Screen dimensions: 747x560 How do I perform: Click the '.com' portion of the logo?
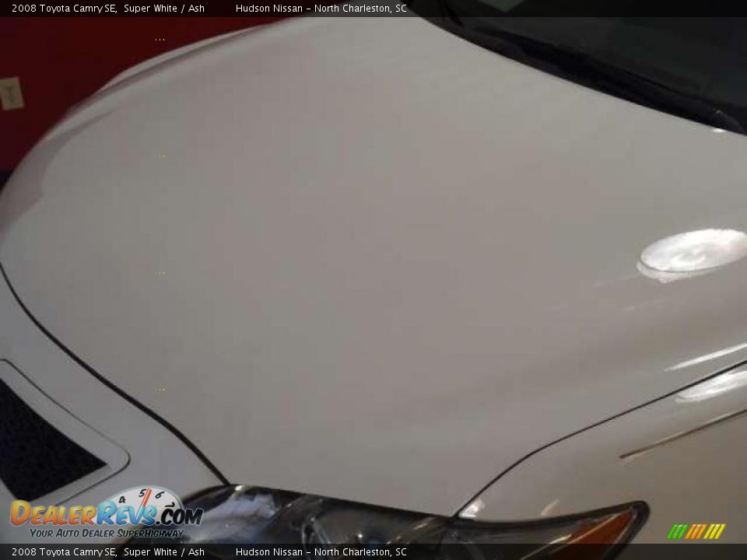pos(181,515)
